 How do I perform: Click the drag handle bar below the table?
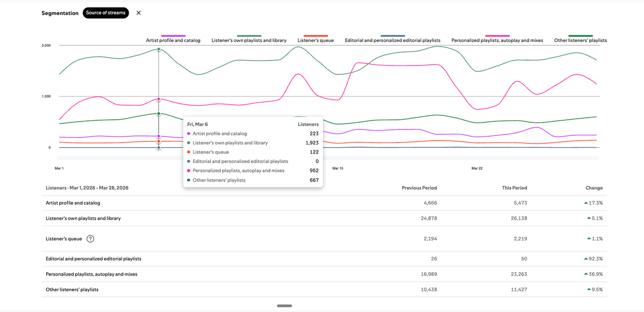click(x=284, y=306)
